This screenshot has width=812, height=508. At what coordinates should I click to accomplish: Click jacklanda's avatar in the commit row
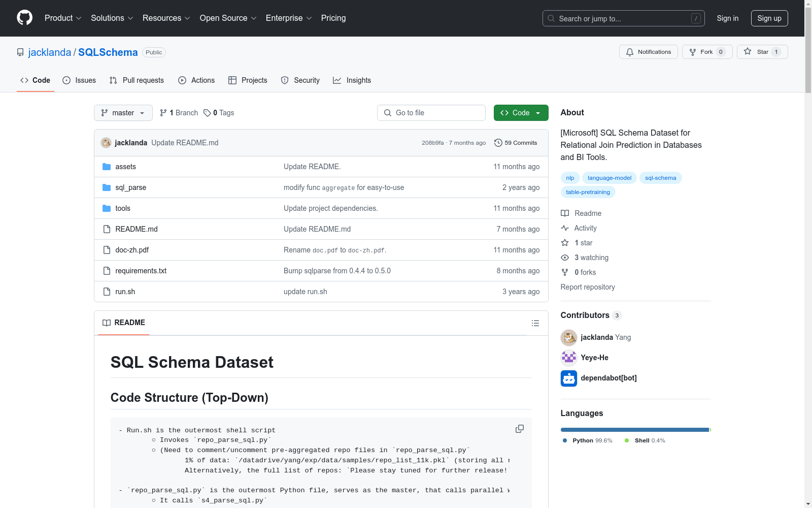point(106,143)
